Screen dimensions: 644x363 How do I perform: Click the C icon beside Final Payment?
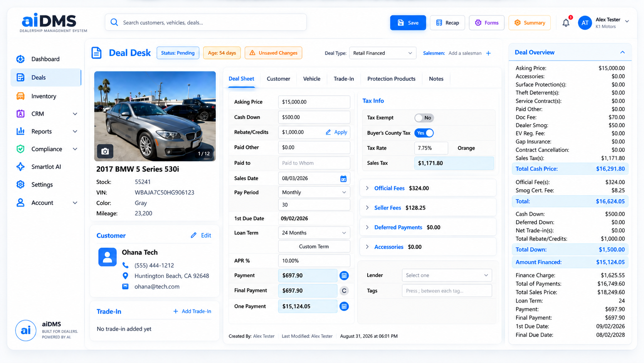pos(344,291)
